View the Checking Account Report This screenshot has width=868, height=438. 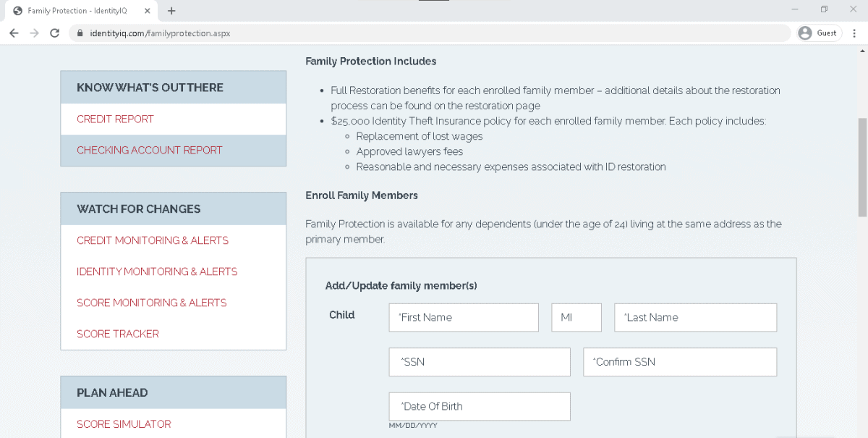pyautogui.click(x=149, y=150)
